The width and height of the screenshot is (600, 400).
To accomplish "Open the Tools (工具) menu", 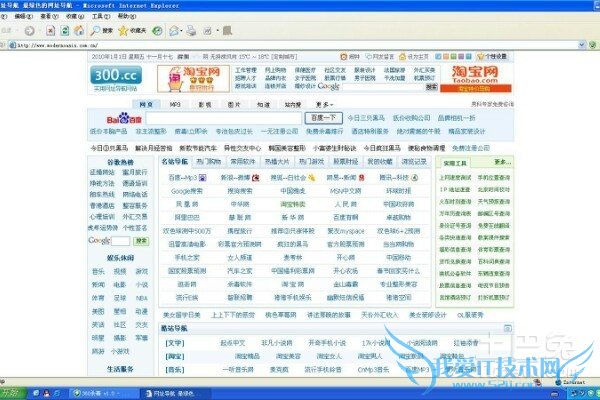I will coord(101,16).
